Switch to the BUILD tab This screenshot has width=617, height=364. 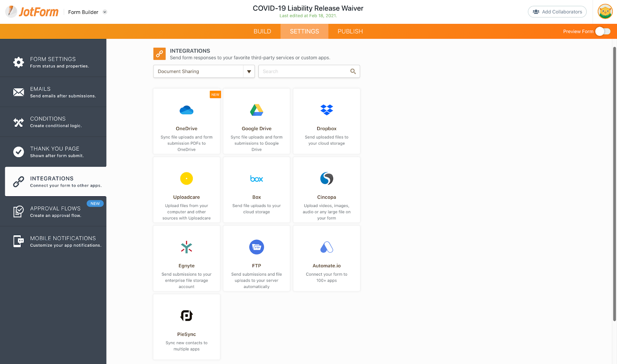262,31
